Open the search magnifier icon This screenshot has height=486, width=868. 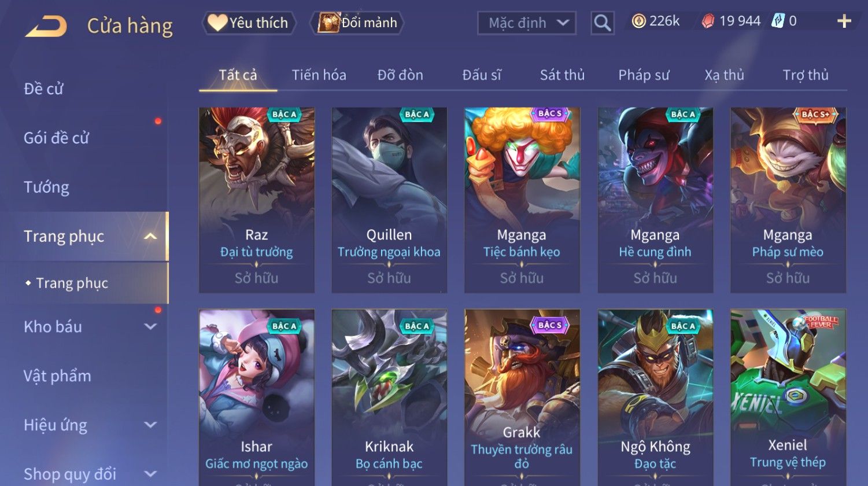[x=602, y=23]
